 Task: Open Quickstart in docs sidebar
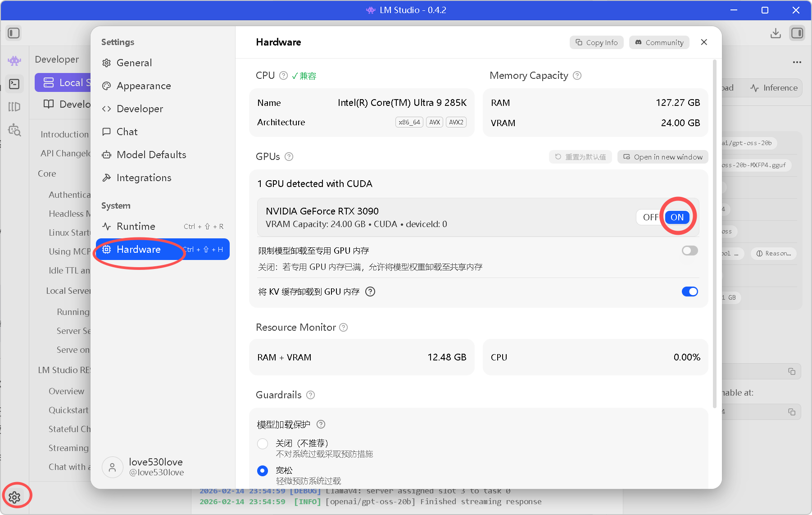68,410
